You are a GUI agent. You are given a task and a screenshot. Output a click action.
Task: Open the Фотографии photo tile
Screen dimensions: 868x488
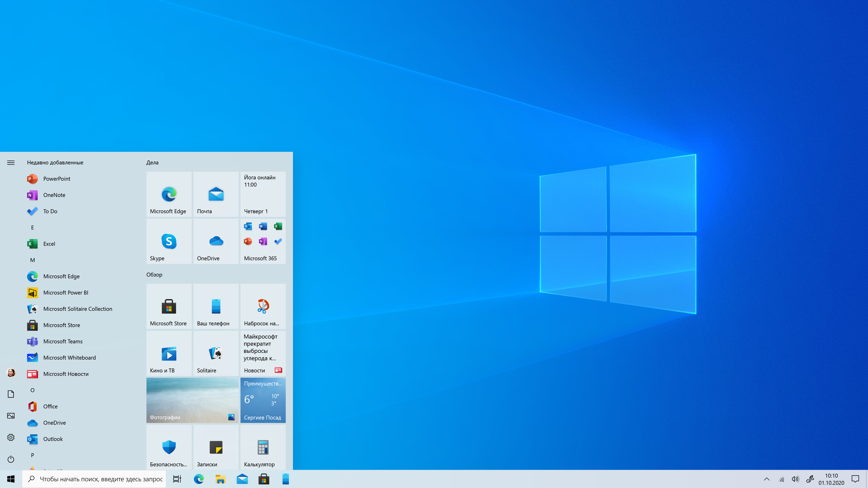click(x=192, y=400)
